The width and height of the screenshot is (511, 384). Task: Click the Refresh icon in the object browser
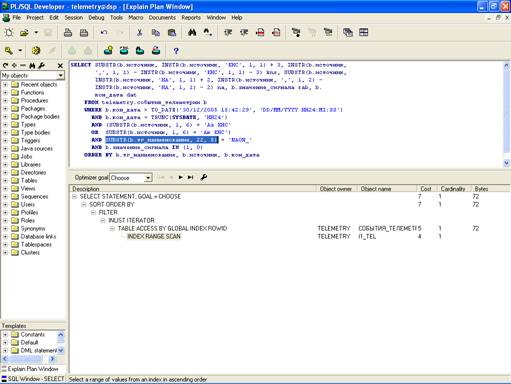5,66
